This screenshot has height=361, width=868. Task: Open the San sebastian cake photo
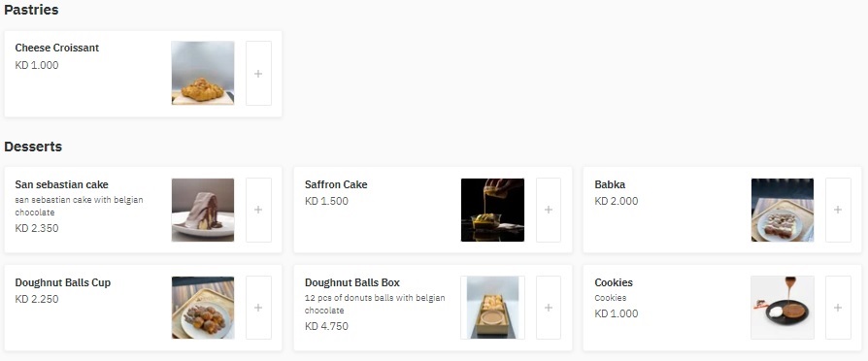pyautogui.click(x=203, y=210)
